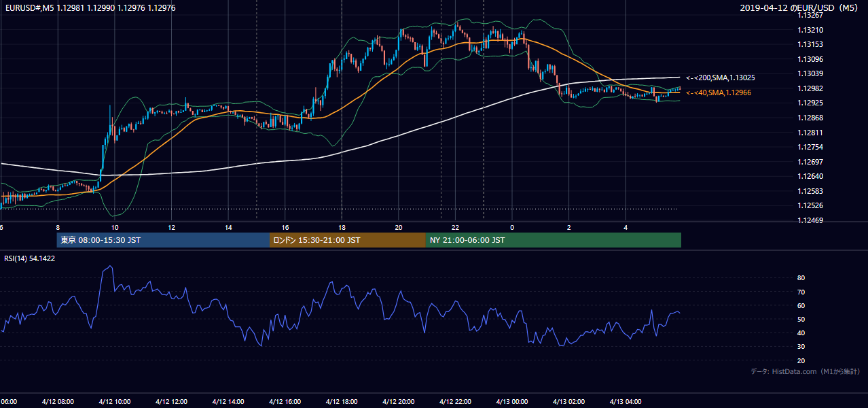Click price axis label 1.12811
868x408 pixels.
(811, 133)
